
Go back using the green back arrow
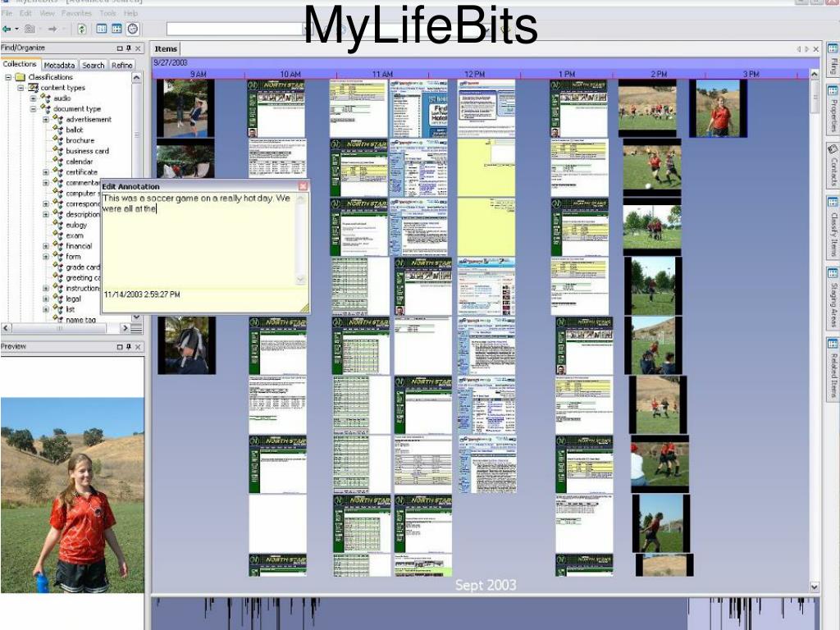pos(7,29)
